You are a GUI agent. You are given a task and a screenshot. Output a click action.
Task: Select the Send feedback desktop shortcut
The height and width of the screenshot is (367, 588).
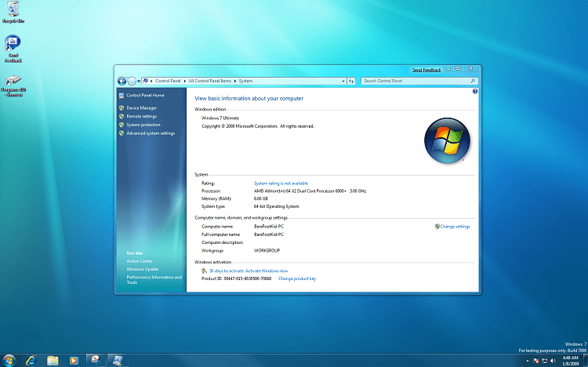click(x=13, y=49)
